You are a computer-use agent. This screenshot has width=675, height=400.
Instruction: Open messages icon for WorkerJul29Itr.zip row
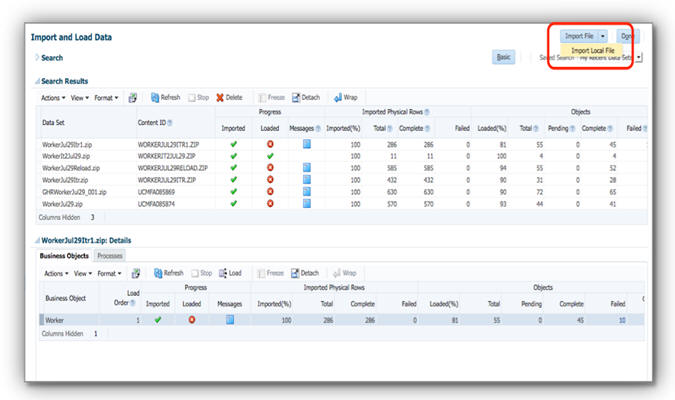click(x=307, y=180)
